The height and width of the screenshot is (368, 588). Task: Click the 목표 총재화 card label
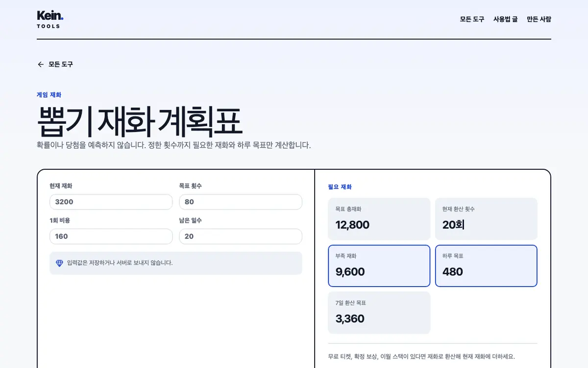click(348, 209)
